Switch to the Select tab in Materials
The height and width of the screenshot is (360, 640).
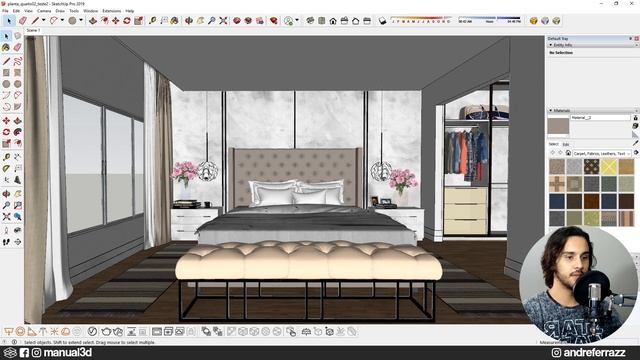553,144
